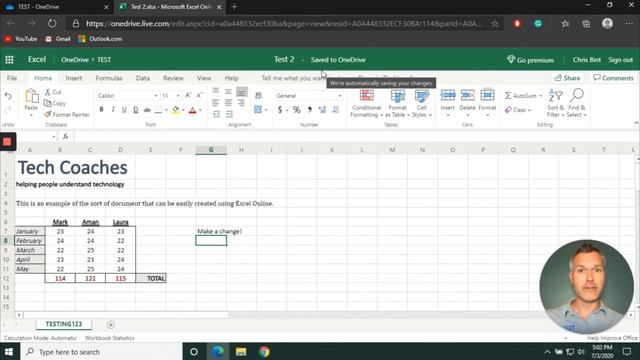Image resolution: width=640 pixels, height=360 pixels.
Task: Toggle Italic formatting
Action: [x=113, y=109]
